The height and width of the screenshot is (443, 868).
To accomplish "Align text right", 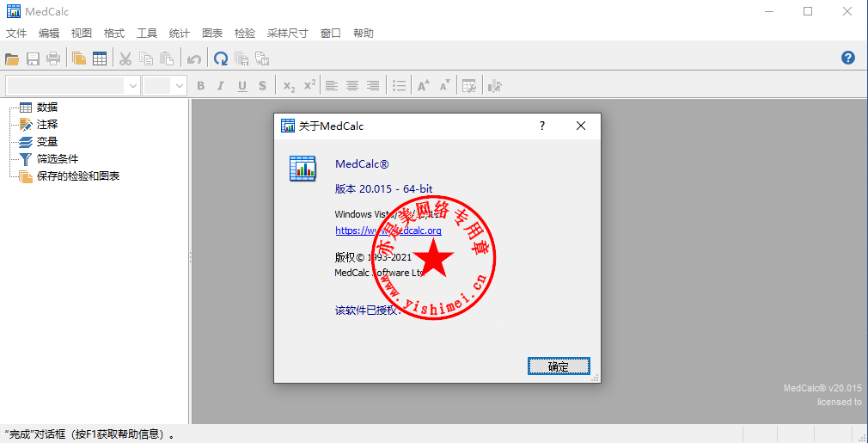I will point(373,86).
